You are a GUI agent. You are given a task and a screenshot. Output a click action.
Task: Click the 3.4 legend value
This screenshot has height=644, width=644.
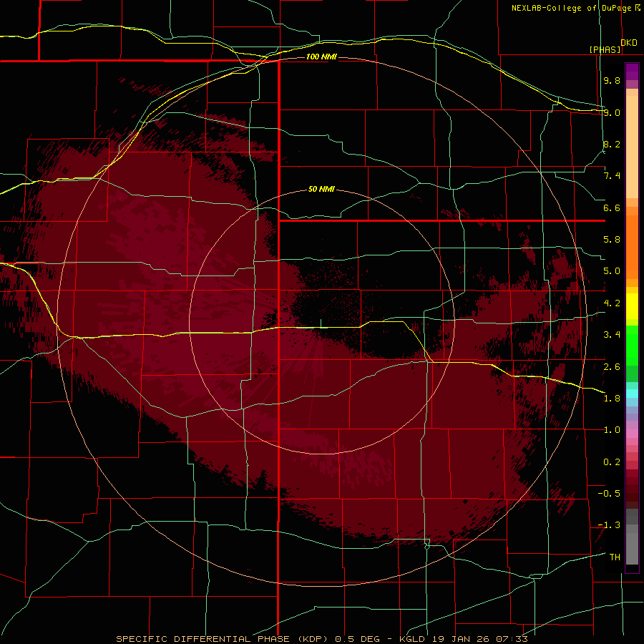click(612, 335)
